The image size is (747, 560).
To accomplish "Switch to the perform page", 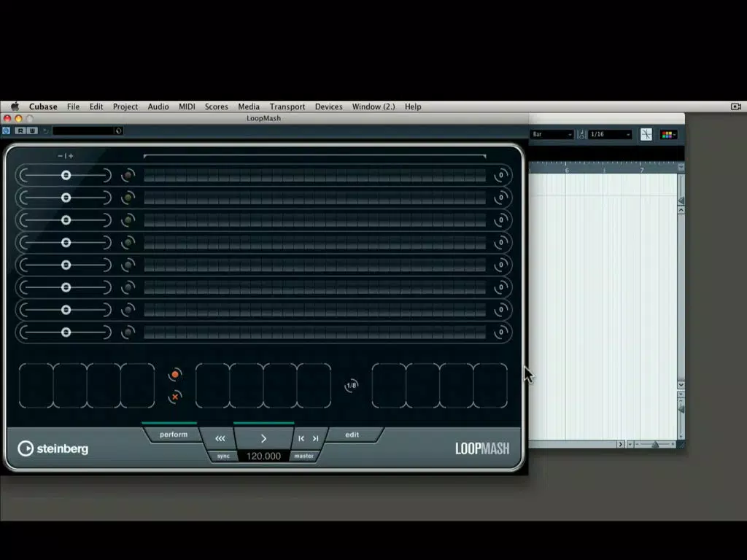I will (174, 435).
